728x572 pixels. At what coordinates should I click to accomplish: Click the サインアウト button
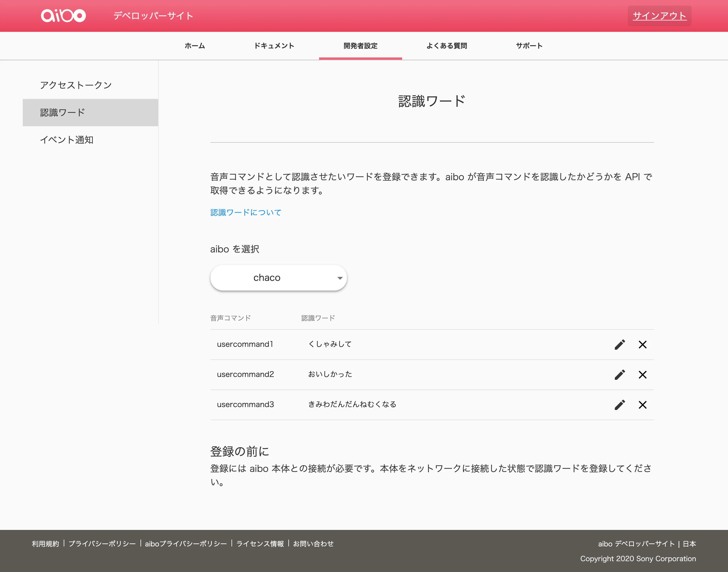click(x=659, y=15)
